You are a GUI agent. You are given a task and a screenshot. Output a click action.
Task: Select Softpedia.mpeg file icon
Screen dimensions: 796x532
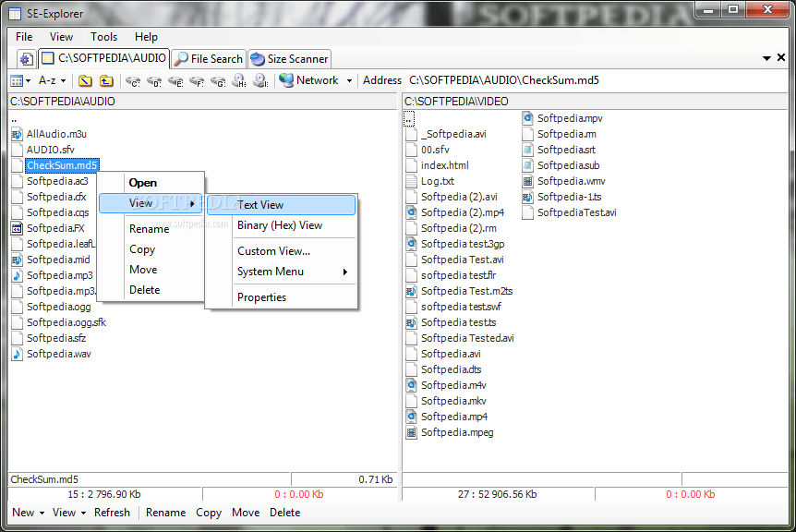click(x=411, y=432)
